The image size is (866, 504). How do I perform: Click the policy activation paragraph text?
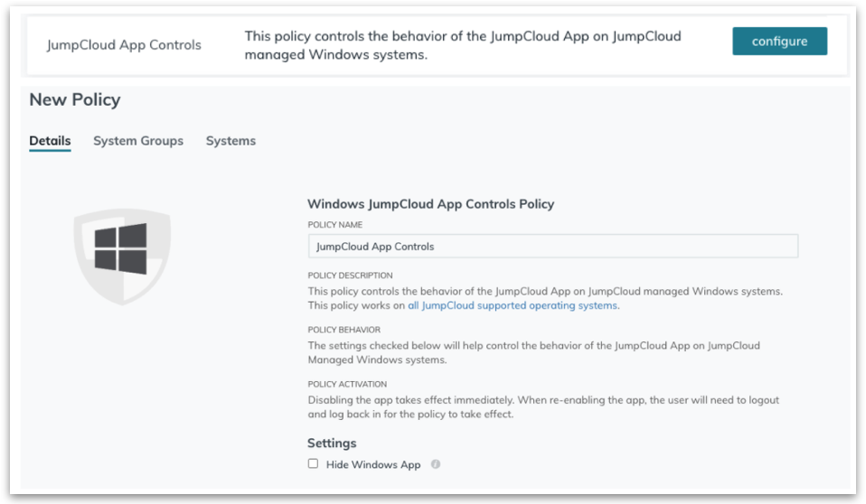coord(542,407)
